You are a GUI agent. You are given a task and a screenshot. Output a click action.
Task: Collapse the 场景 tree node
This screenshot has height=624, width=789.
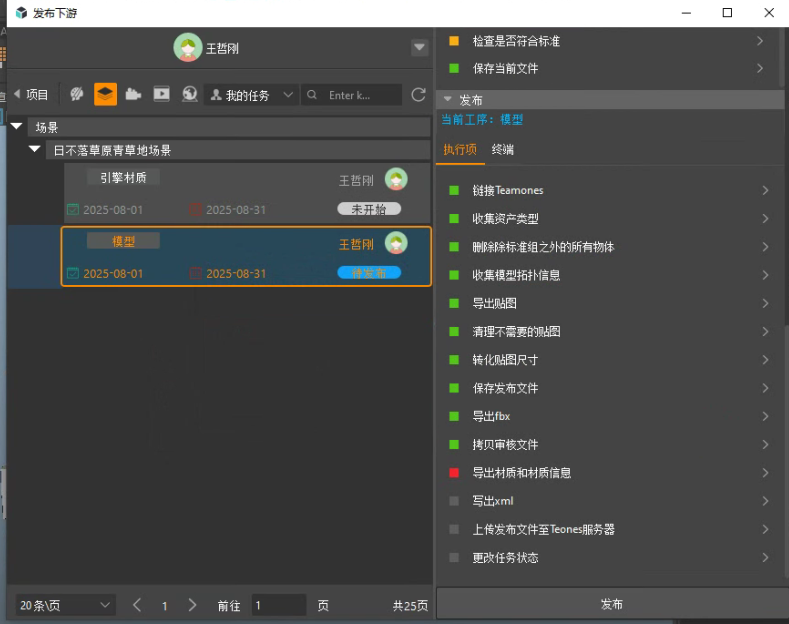click(17, 127)
